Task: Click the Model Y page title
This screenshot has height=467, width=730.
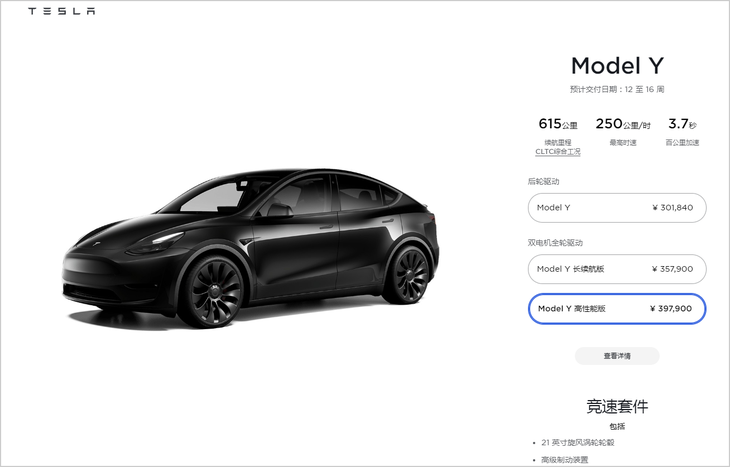Action: [x=617, y=66]
